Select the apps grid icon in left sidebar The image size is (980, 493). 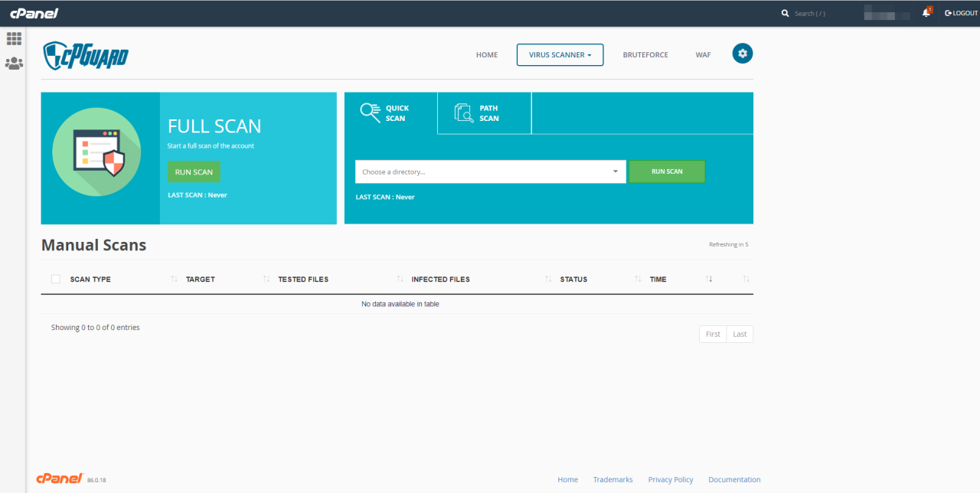point(14,38)
